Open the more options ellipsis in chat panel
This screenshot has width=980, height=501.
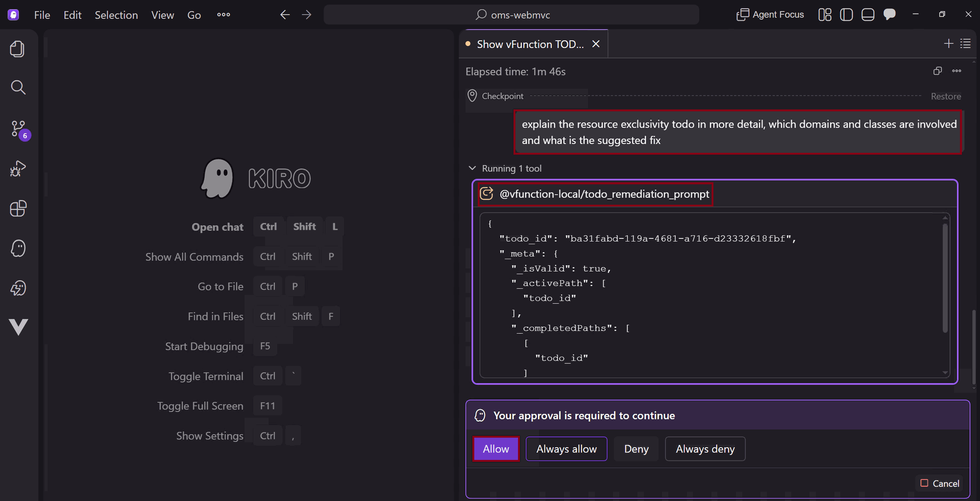click(x=956, y=71)
